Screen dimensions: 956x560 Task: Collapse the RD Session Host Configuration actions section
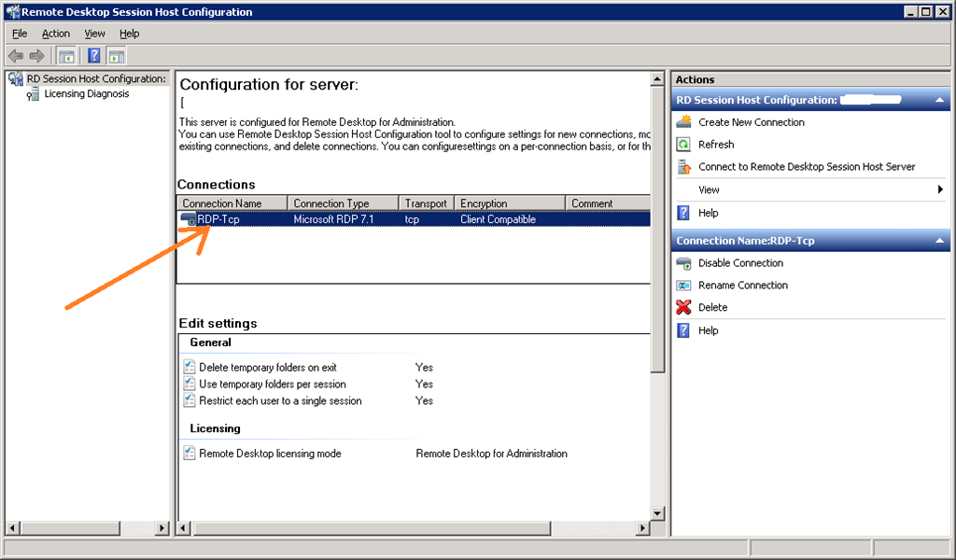(x=939, y=100)
